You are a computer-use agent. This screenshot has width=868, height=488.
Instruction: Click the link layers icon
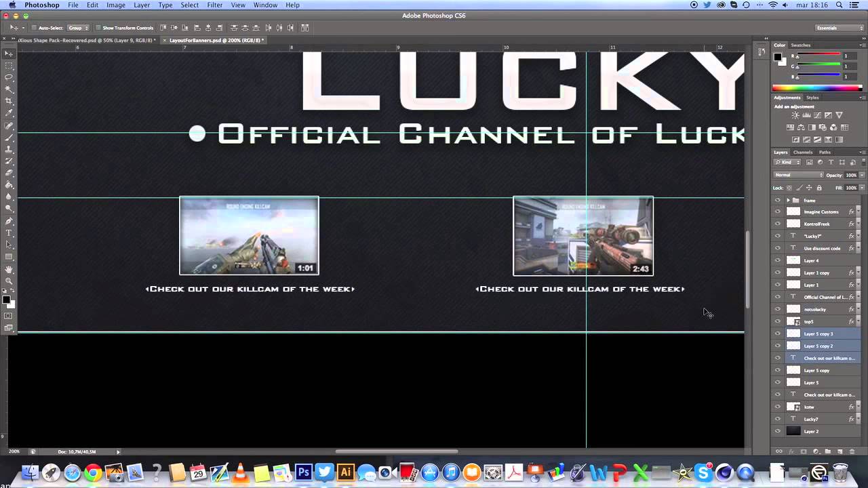click(x=779, y=451)
